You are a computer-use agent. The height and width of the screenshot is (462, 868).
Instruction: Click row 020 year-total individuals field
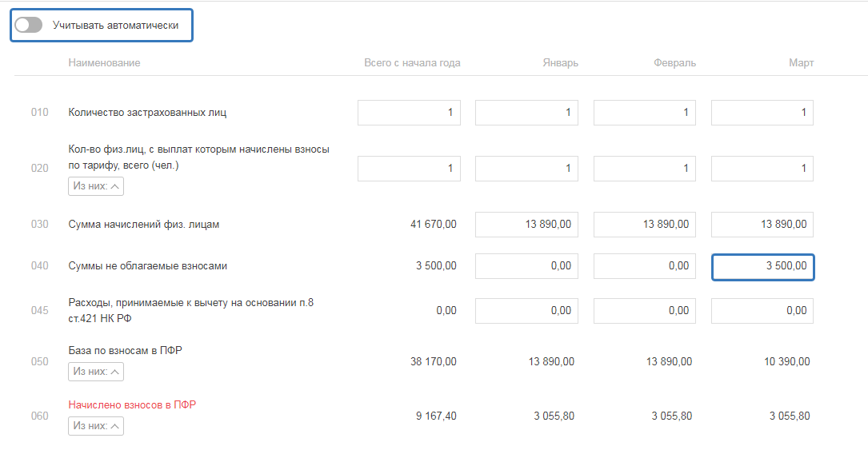click(409, 168)
